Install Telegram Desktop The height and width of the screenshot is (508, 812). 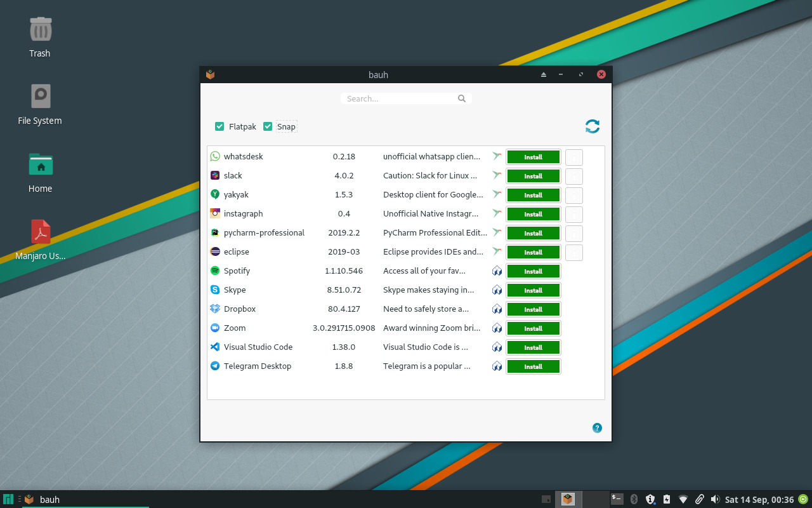pyautogui.click(x=533, y=366)
